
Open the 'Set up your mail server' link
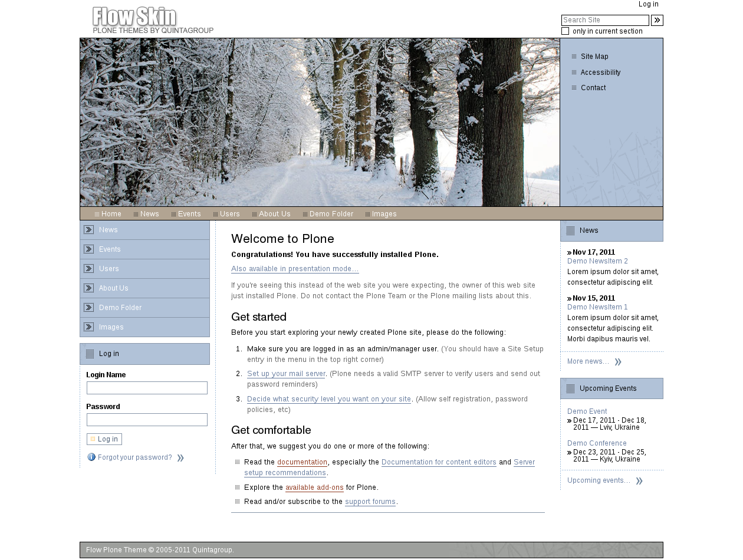click(x=286, y=374)
